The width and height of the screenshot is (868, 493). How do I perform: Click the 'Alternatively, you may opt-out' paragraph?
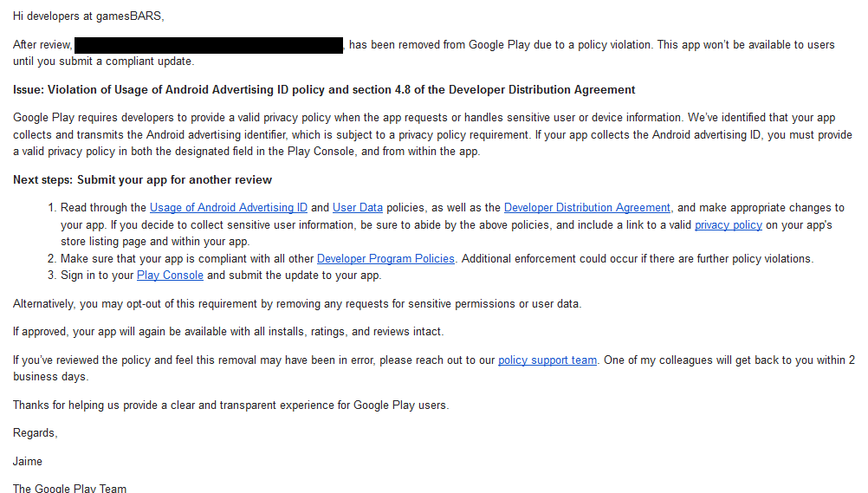pyautogui.click(x=297, y=304)
